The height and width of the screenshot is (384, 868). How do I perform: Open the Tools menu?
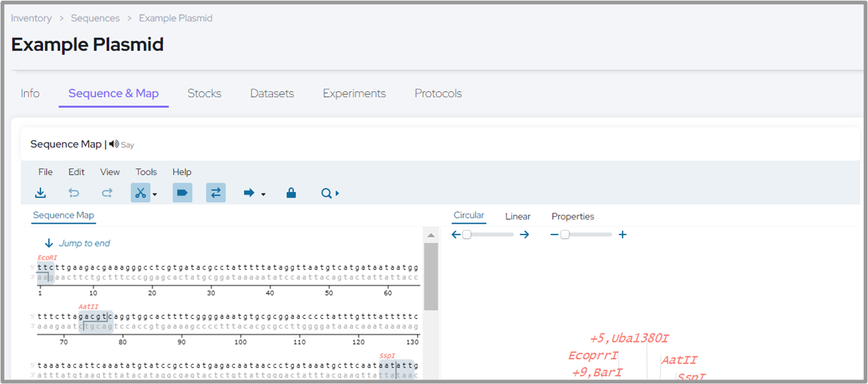[x=146, y=172]
